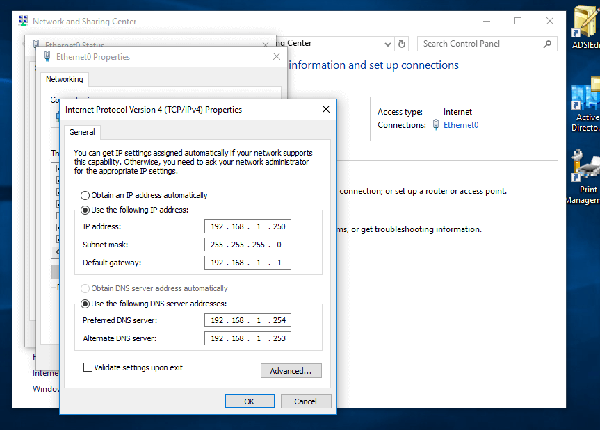The image size is (600, 430).
Task: Open the Print Management desktop shortcut
Action: pyautogui.click(x=584, y=177)
